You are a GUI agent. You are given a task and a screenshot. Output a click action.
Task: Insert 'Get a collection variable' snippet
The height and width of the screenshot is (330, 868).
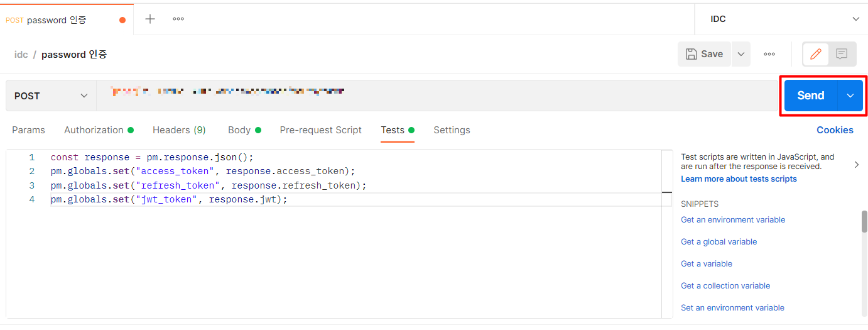pos(725,286)
